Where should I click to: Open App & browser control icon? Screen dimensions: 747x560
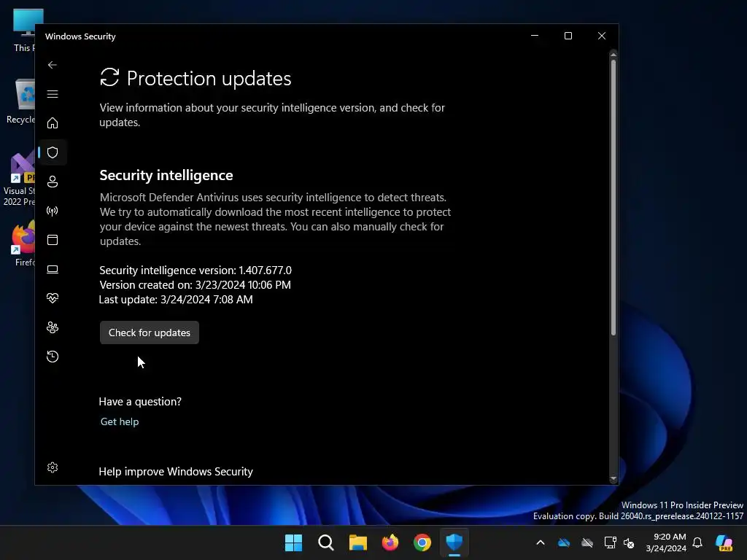point(53,239)
